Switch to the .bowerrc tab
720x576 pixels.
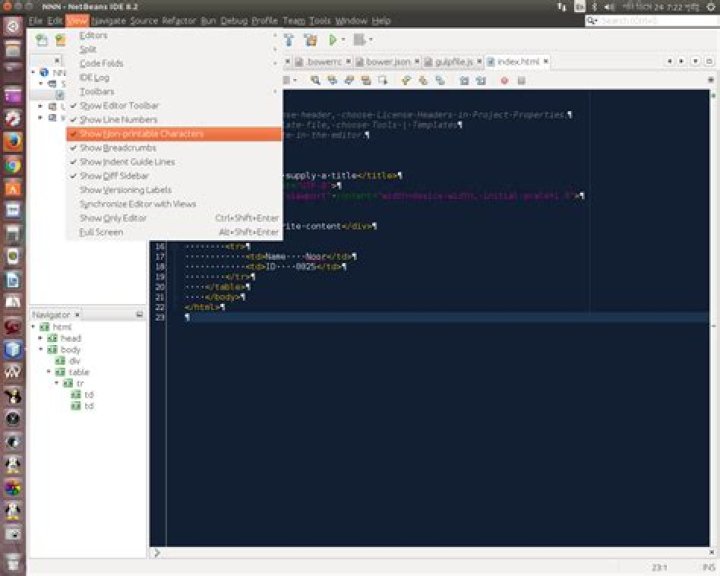[x=321, y=62]
